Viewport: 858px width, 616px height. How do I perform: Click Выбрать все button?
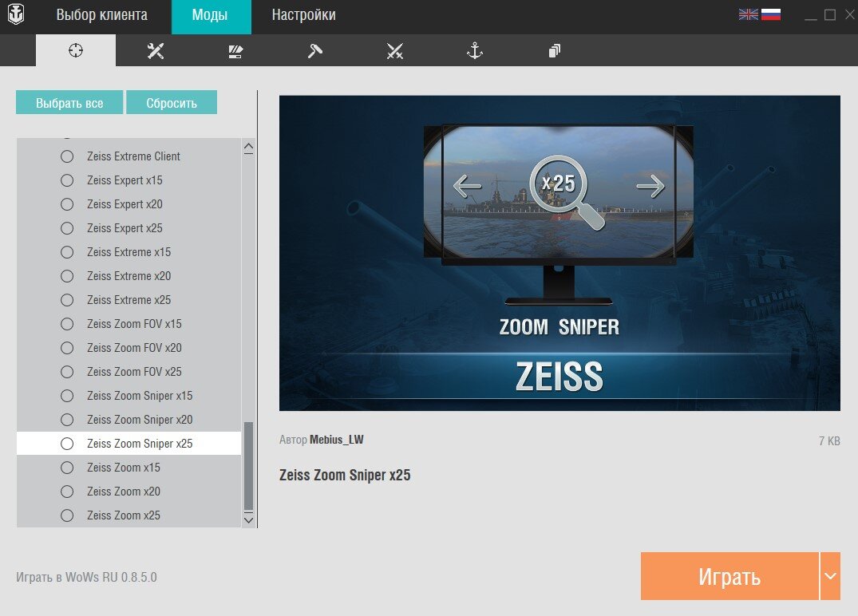(69, 102)
